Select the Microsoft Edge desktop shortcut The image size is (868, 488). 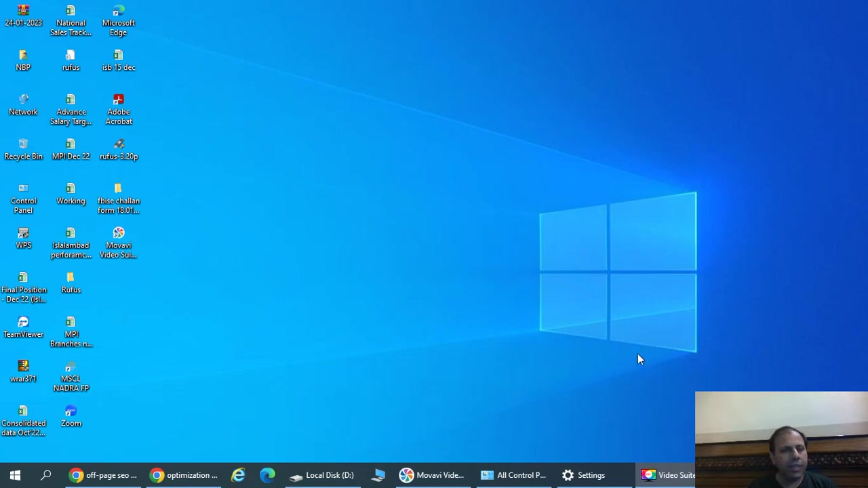point(119,20)
